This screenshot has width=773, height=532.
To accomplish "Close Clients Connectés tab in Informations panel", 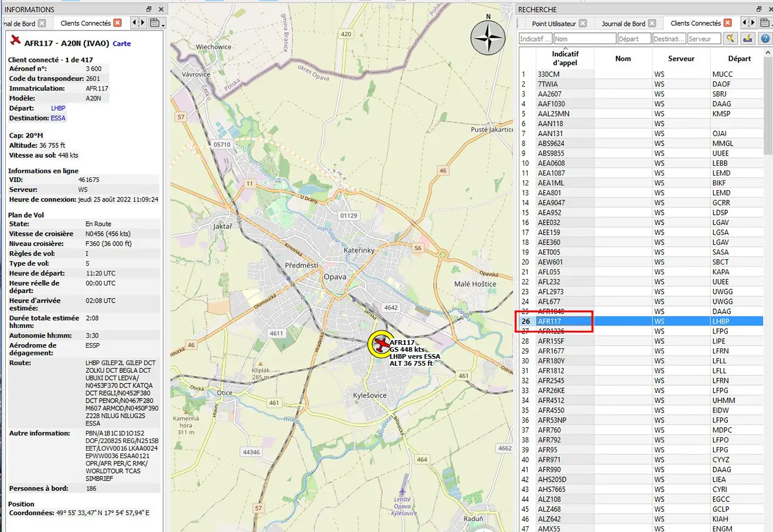I will (118, 23).
